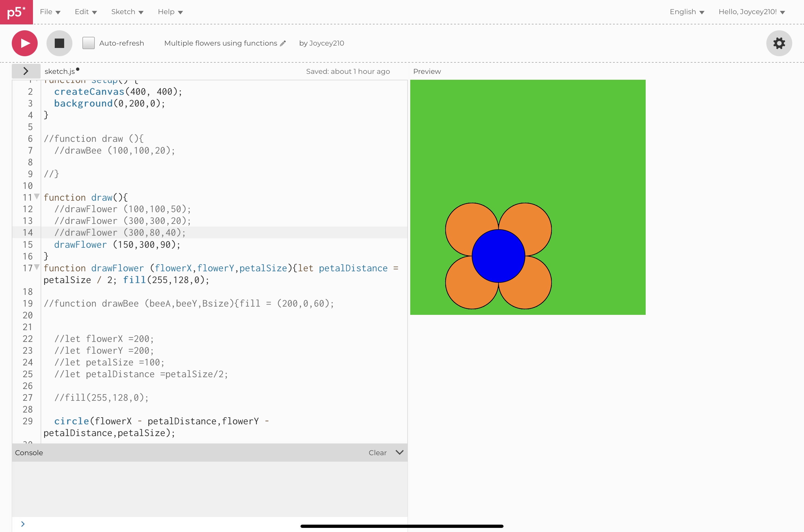Click the sketch title 'Multiple flowers using functions'

(x=220, y=43)
